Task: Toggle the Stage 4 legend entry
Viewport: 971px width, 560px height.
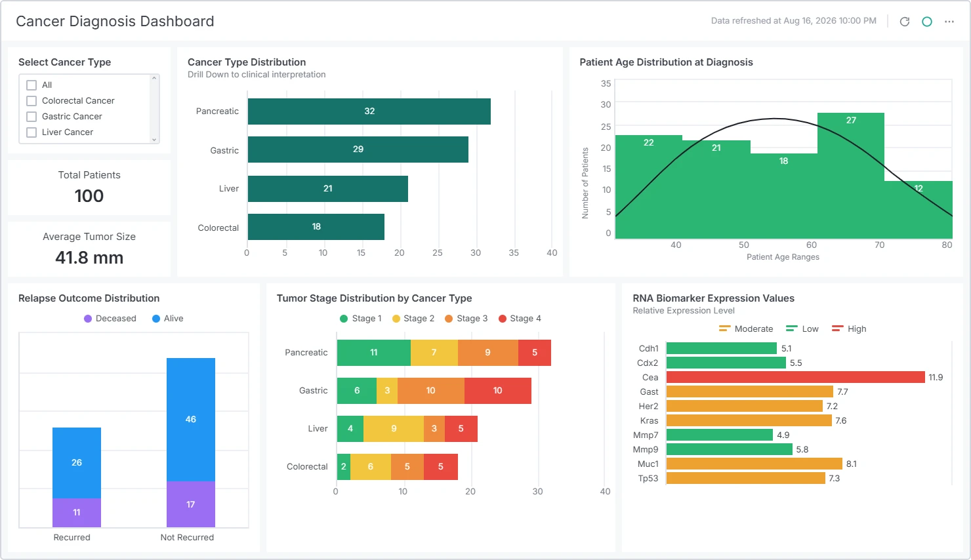Action: [520, 319]
